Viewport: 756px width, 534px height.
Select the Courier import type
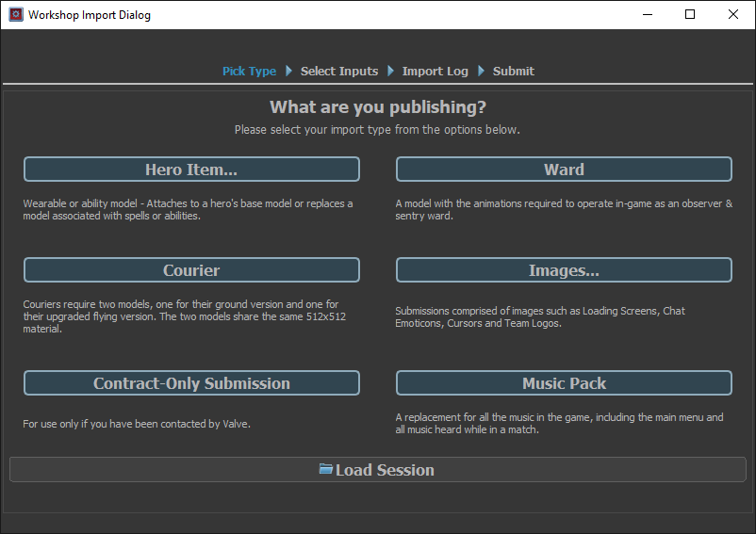[191, 270]
